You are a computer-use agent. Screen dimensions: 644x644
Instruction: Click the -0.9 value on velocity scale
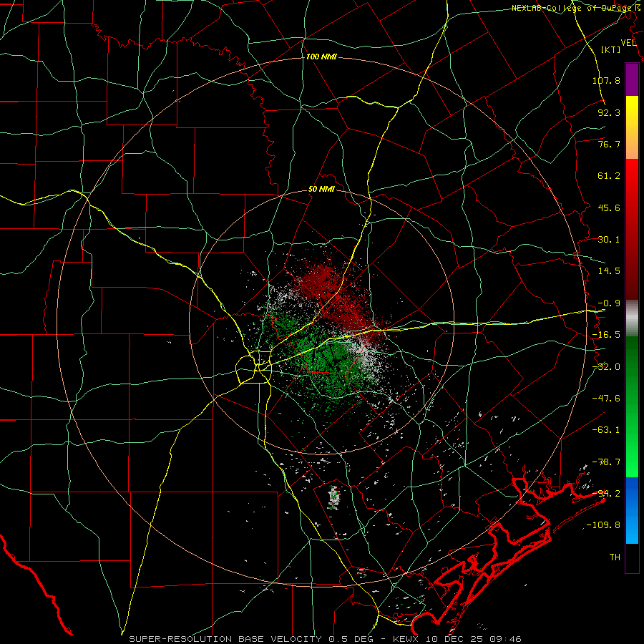(609, 303)
